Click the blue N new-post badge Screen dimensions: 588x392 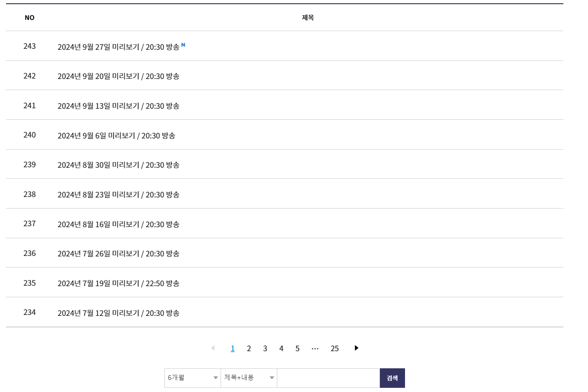point(183,45)
